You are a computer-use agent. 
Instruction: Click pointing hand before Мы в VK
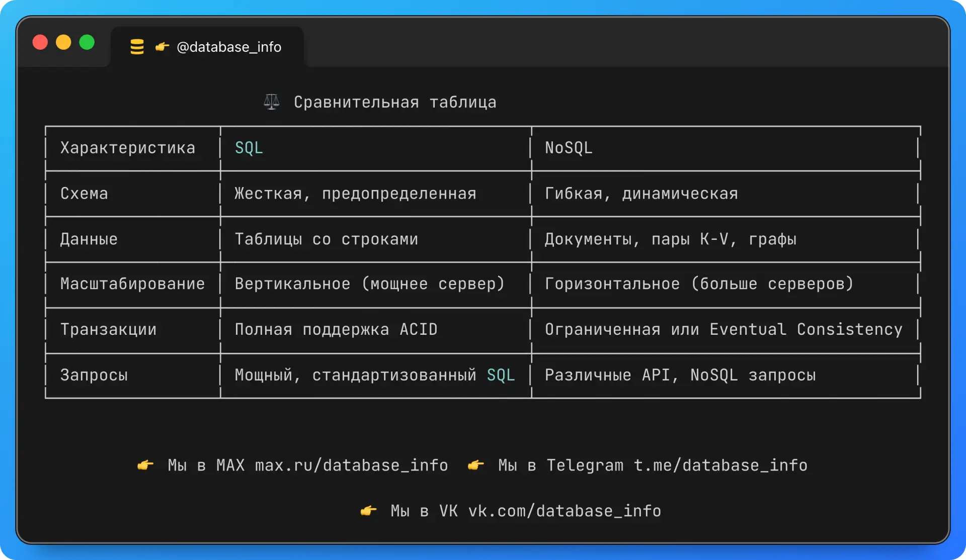(368, 511)
